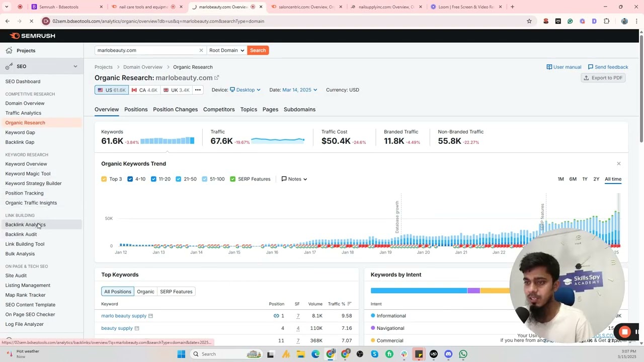Select the All Positions filter toggle

click(117, 292)
